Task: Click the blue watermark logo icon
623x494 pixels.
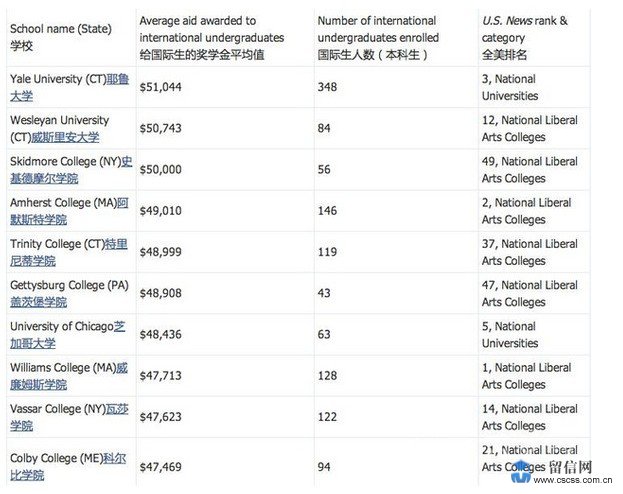Action: 521,472
